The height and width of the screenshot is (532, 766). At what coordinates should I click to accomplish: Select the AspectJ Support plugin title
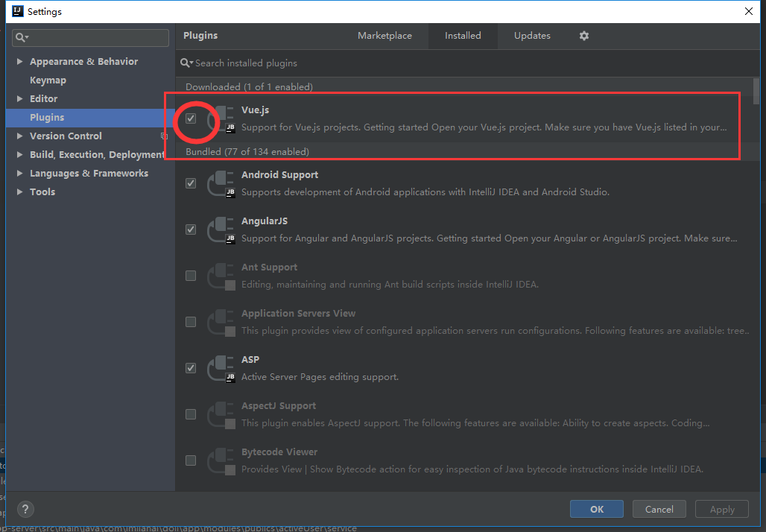(279, 406)
